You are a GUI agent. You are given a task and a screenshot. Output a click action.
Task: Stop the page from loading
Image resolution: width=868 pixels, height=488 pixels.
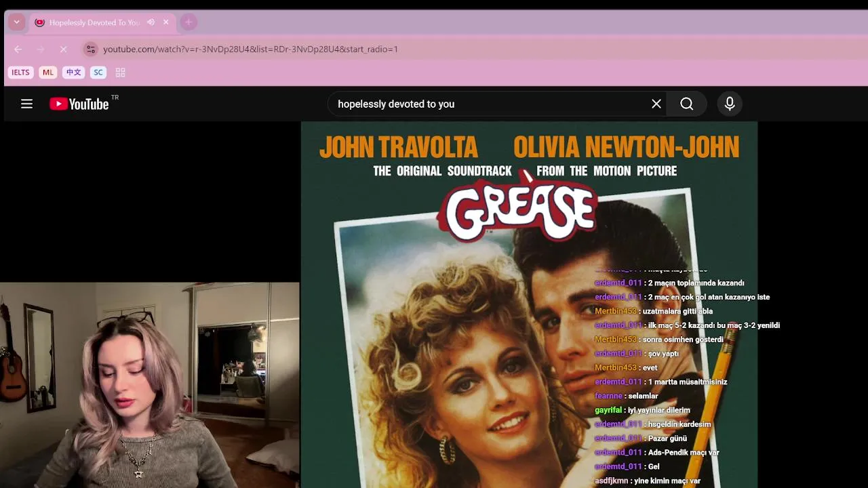63,49
